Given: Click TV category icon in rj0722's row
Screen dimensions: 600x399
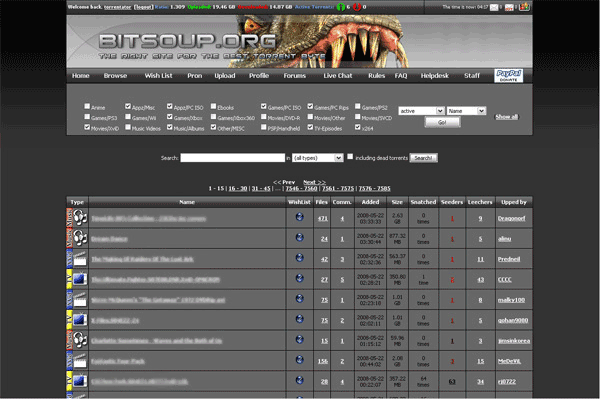Looking at the screenshot, I should point(80,381).
